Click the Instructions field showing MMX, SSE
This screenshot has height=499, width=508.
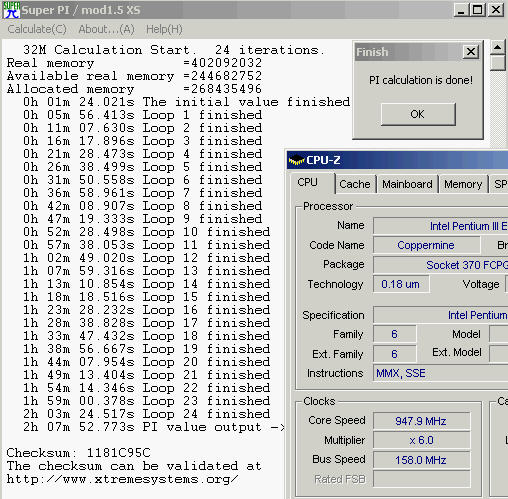440,373
